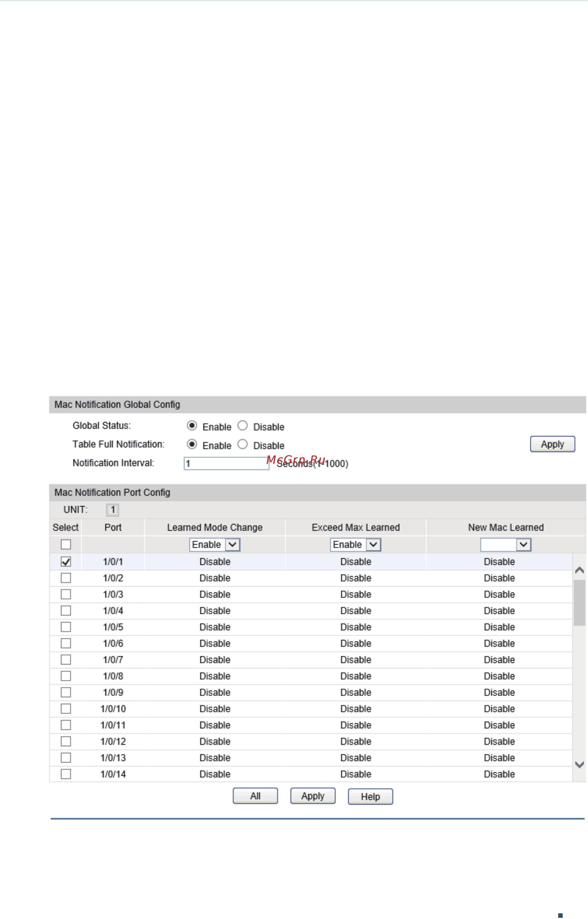The image size is (588, 919).
Task: Select Enable for Table Full Notification
Action: pos(192,444)
